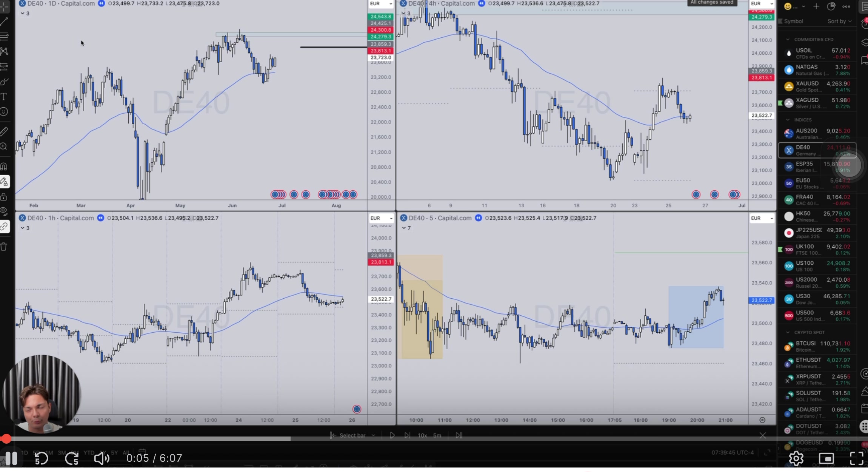Pause the YouTube video

pos(11,458)
